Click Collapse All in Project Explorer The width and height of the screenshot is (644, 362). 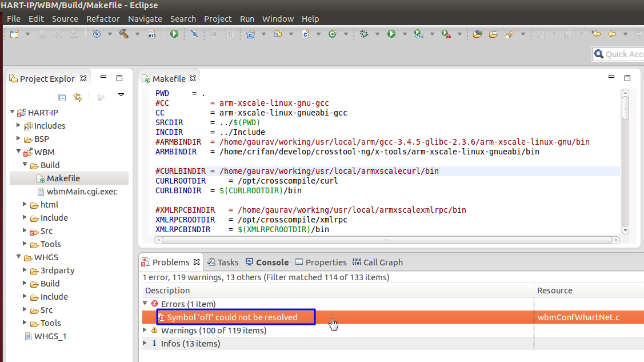pos(62,97)
